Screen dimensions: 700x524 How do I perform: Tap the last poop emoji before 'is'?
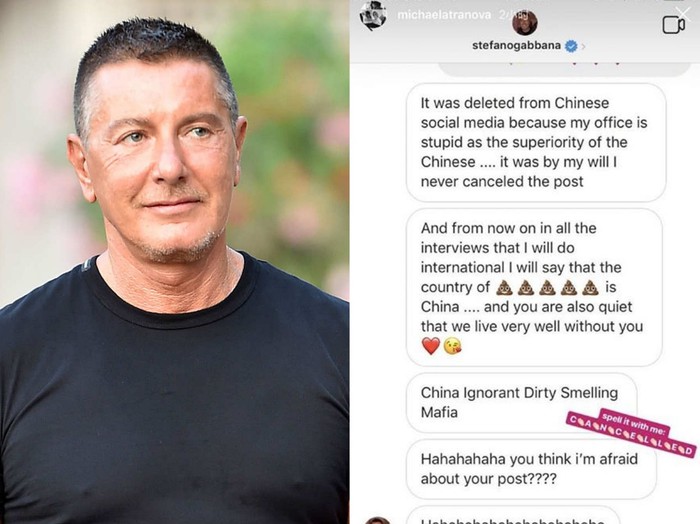(590, 287)
